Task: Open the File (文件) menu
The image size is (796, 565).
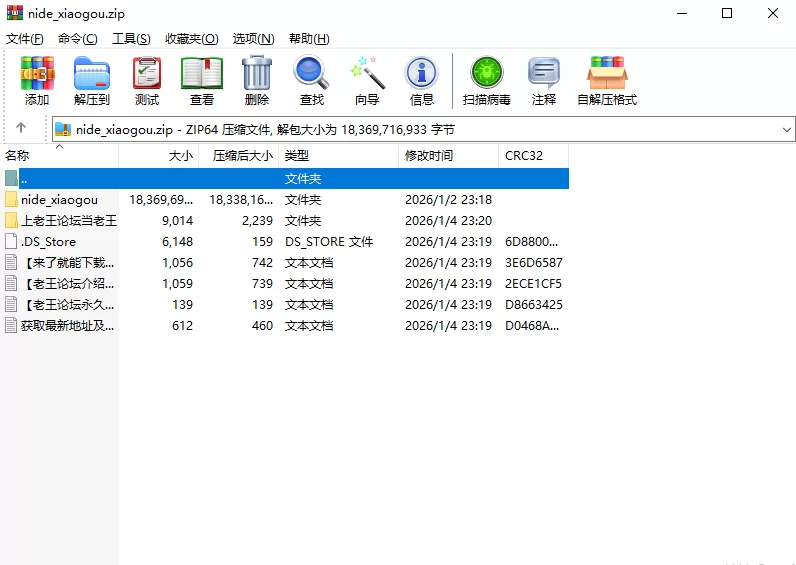Action: point(25,38)
